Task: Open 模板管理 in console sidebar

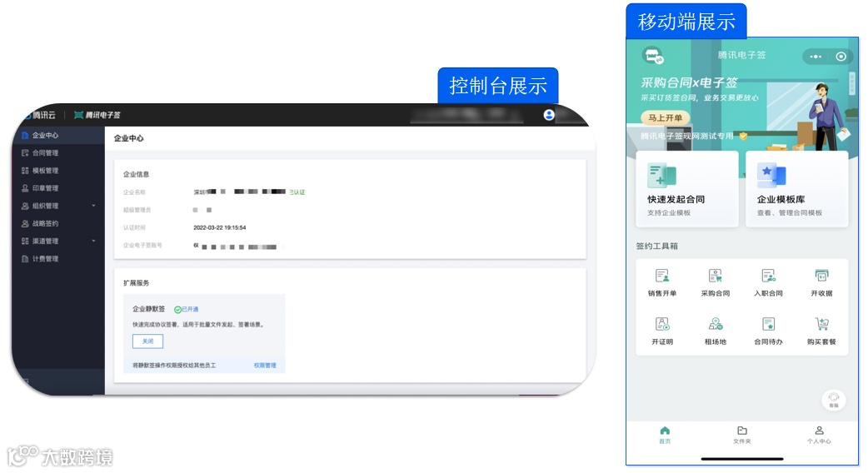Action: pos(57,171)
